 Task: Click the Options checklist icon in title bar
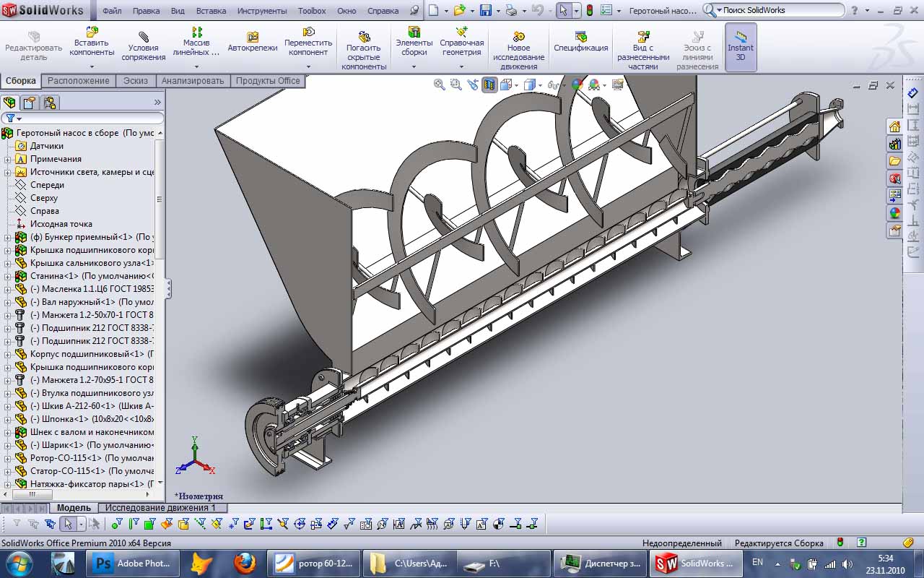tap(606, 10)
